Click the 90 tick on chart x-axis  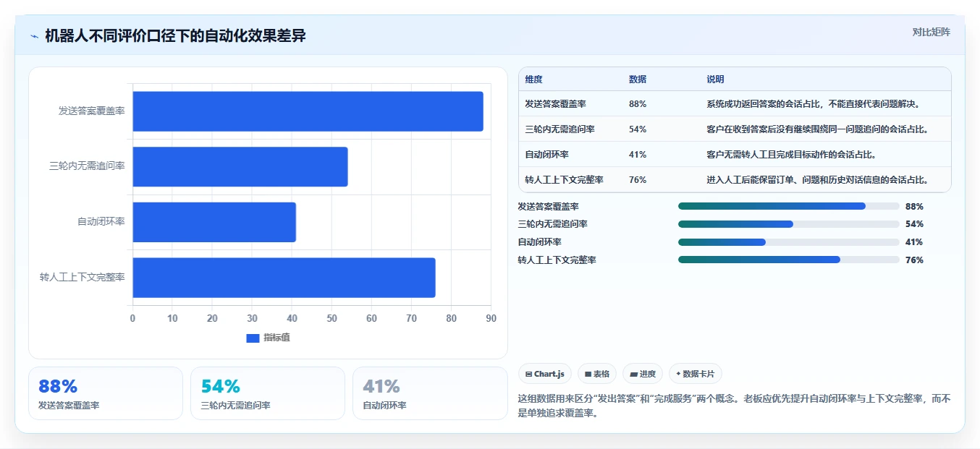coord(491,318)
